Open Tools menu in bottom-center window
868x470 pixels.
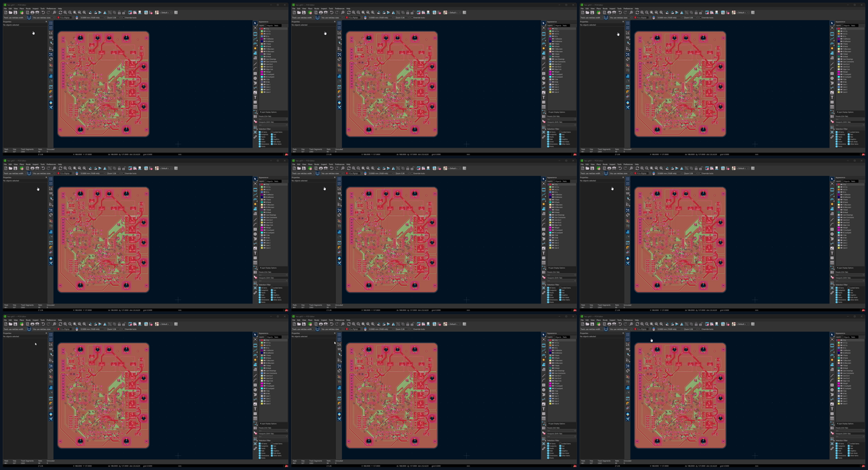click(331, 320)
